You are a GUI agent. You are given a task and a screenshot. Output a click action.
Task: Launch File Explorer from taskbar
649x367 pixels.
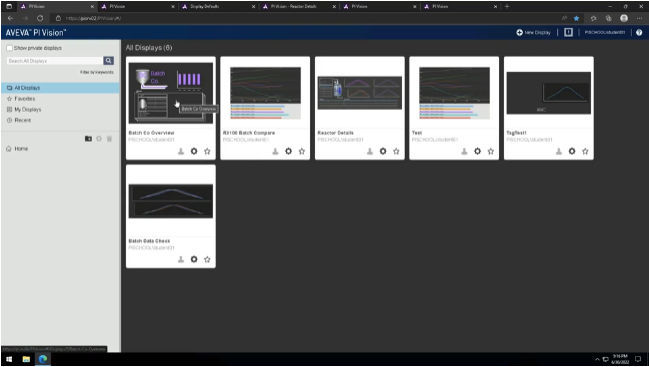(26, 359)
